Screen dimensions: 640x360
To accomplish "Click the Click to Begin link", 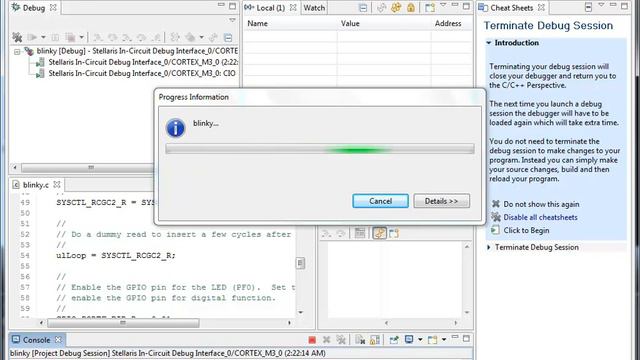I will pyautogui.click(x=526, y=230).
